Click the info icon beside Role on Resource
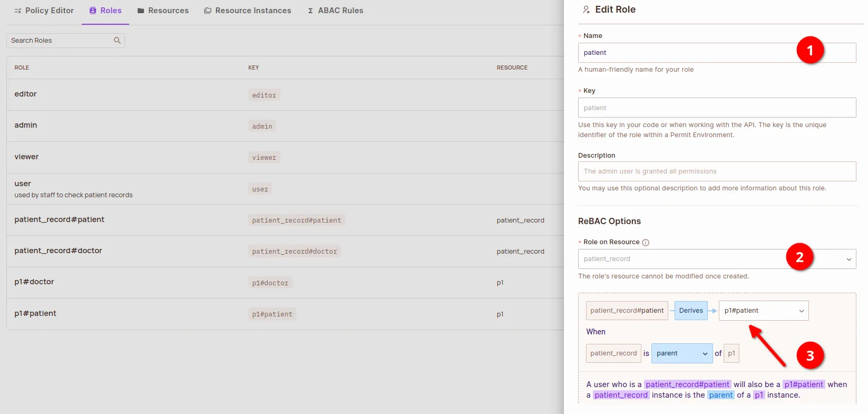The width and height of the screenshot is (868, 414). [646, 243]
